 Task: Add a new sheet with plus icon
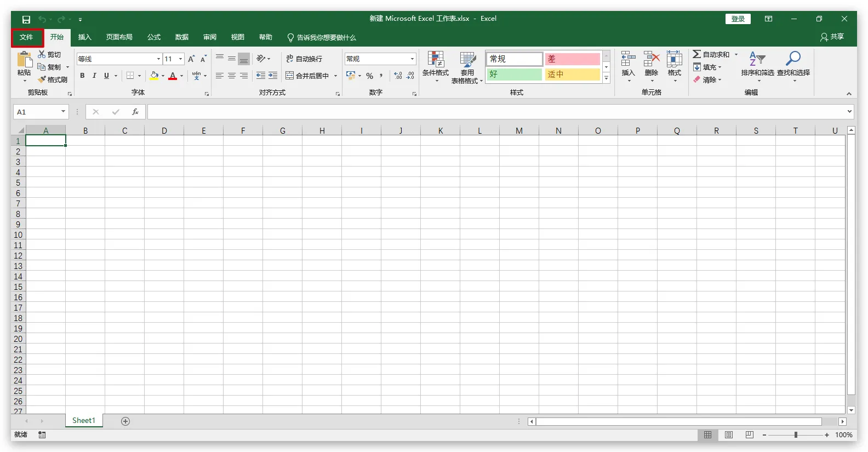(x=125, y=421)
